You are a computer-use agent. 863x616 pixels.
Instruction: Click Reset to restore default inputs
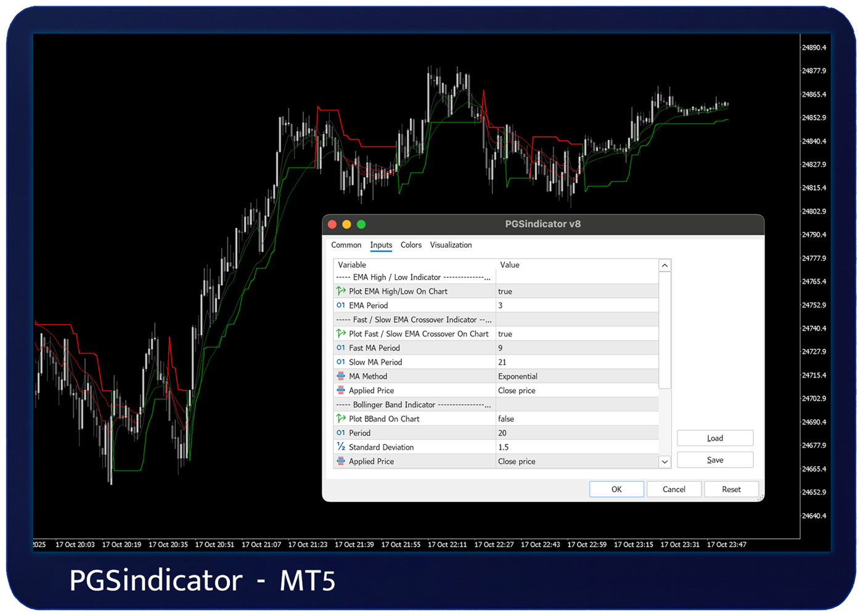[731, 489]
